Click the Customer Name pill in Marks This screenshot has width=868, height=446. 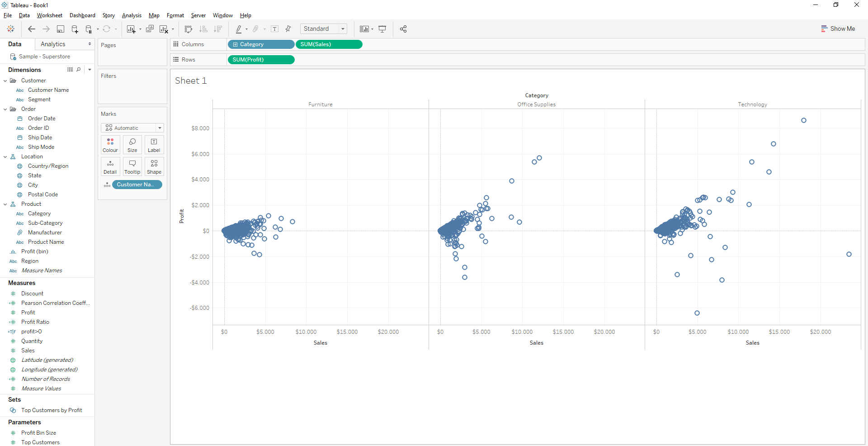tap(137, 185)
